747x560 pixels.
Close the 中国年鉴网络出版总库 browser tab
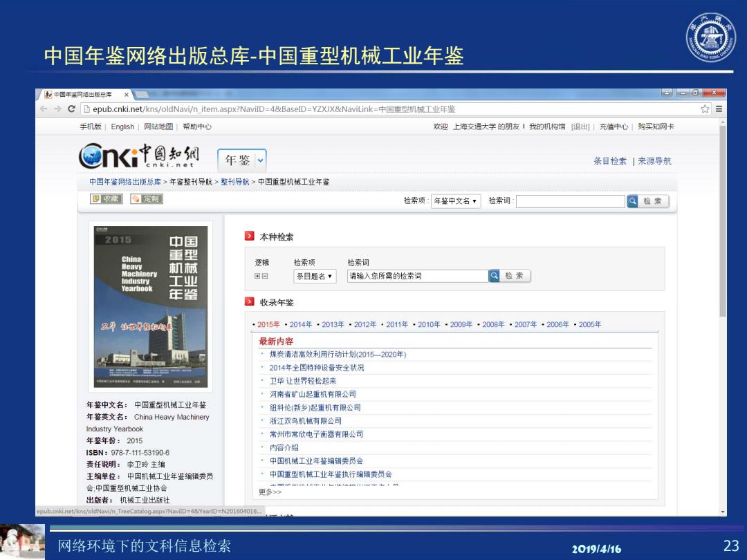tap(127, 94)
